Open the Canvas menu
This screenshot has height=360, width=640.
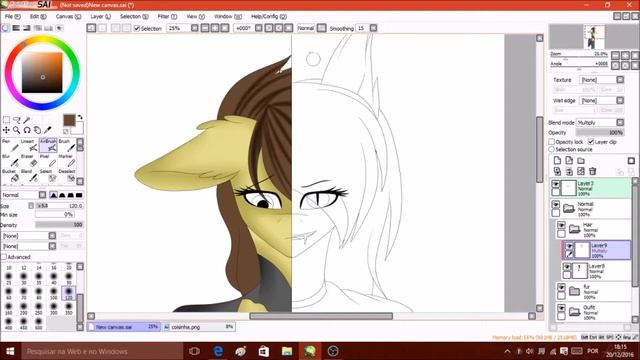tap(68, 16)
